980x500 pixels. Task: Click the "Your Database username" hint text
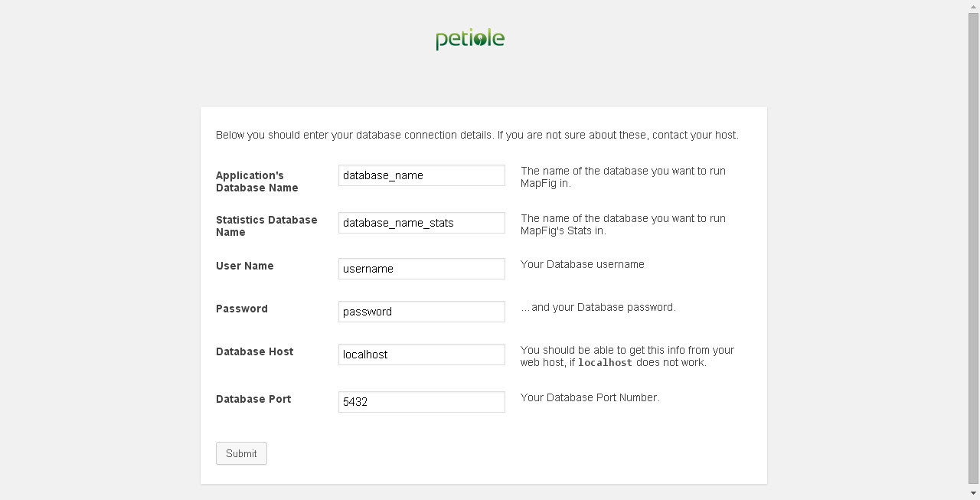(582, 264)
